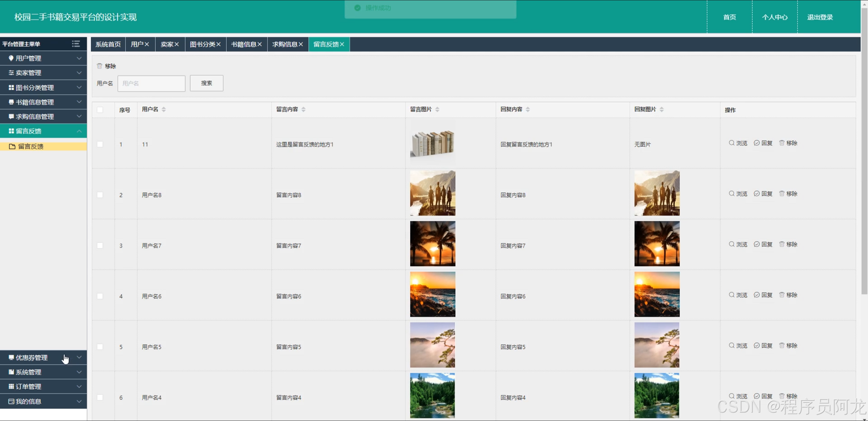Select checkbox for row 5 用户名5
This screenshot has height=421, width=868.
100,347
